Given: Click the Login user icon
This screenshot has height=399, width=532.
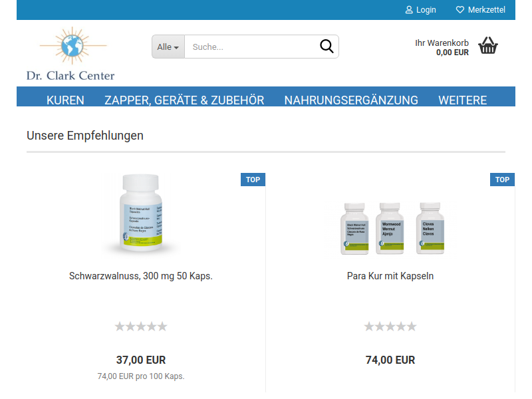Looking at the screenshot, I should click(409, 10).
